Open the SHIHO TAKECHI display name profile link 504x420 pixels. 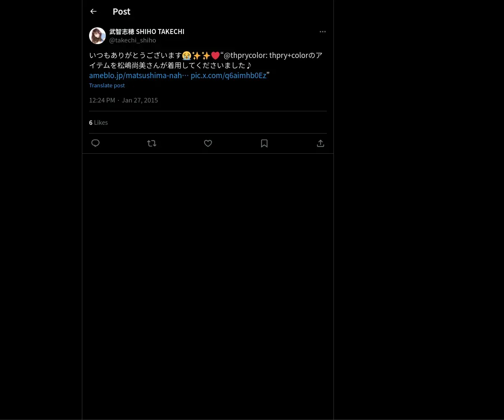point(147,31)
